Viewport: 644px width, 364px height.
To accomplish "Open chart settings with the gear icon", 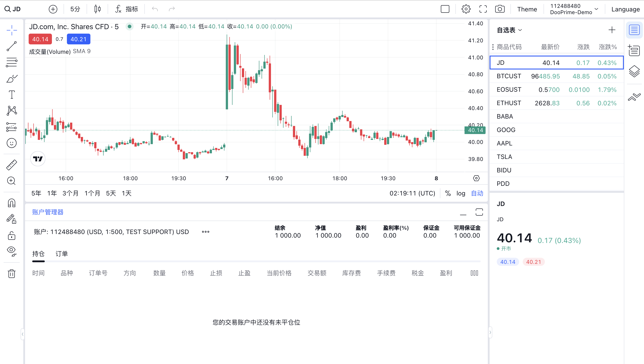I will pyautogui.click(x=466, y=9).
